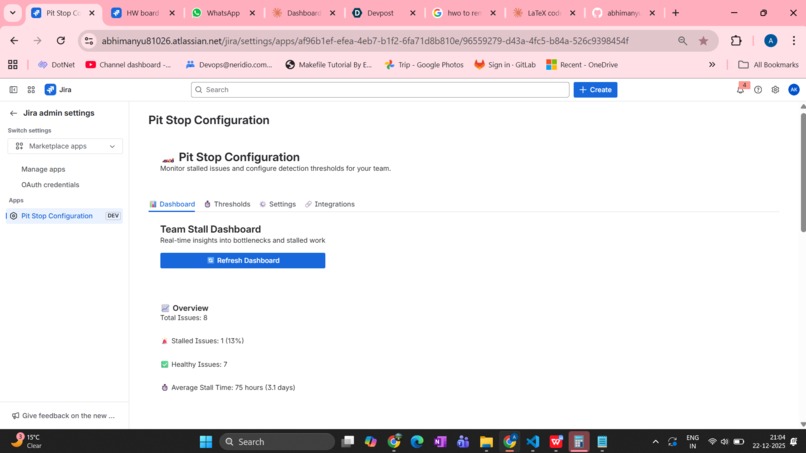The height and width of the screenshot is (453, 806).
Task: Open File Explorer from taskbar
Action: click(486, 442)
